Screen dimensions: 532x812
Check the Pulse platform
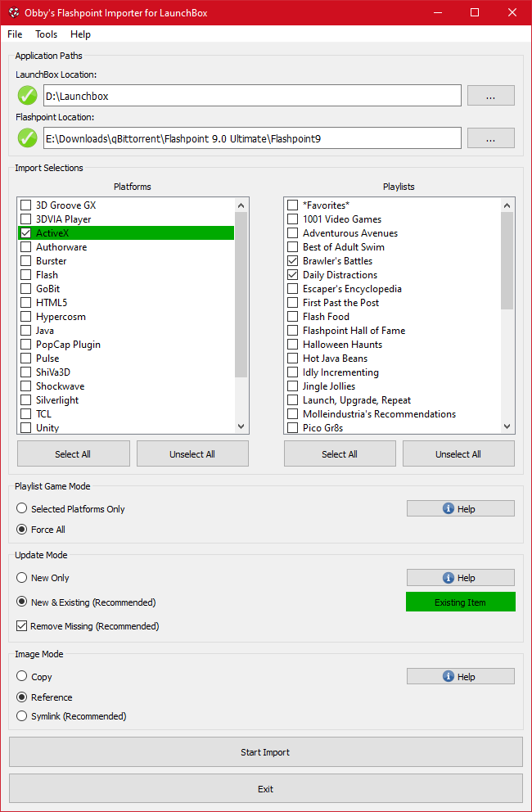pos(26,359)
